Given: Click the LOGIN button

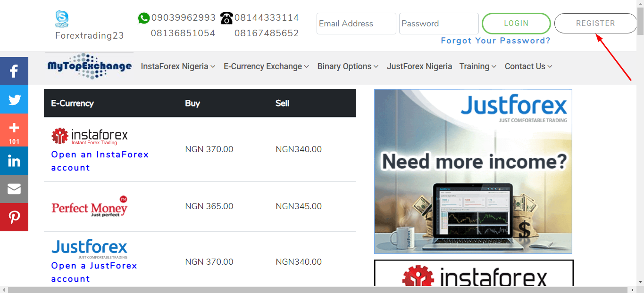Looking at the screenshot, I should [516, 24].
